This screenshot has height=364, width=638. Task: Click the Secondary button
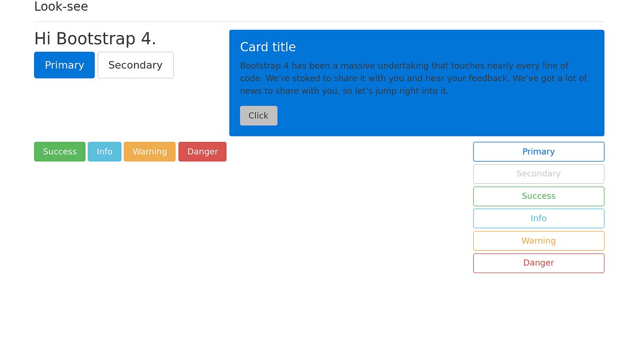pos(135,65)
